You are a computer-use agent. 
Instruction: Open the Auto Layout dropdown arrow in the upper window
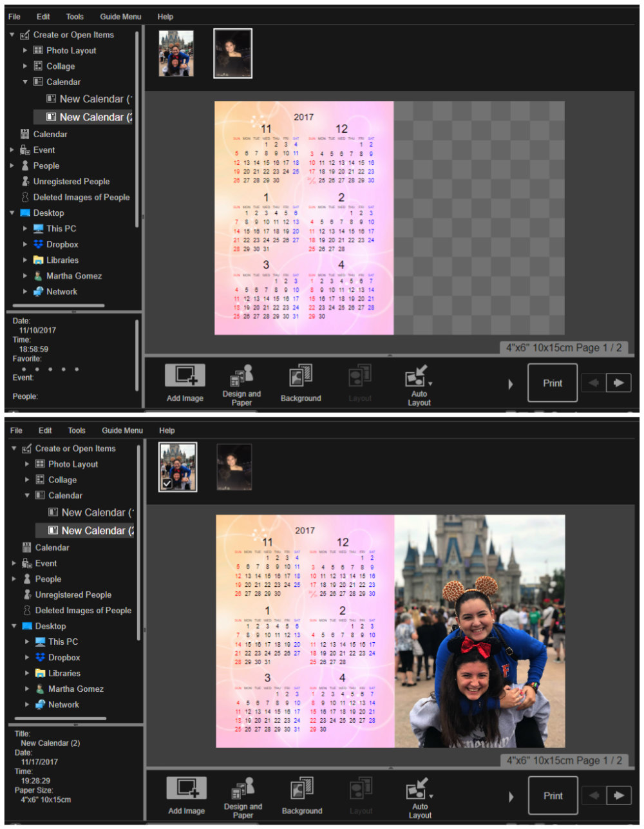(430, 384)
